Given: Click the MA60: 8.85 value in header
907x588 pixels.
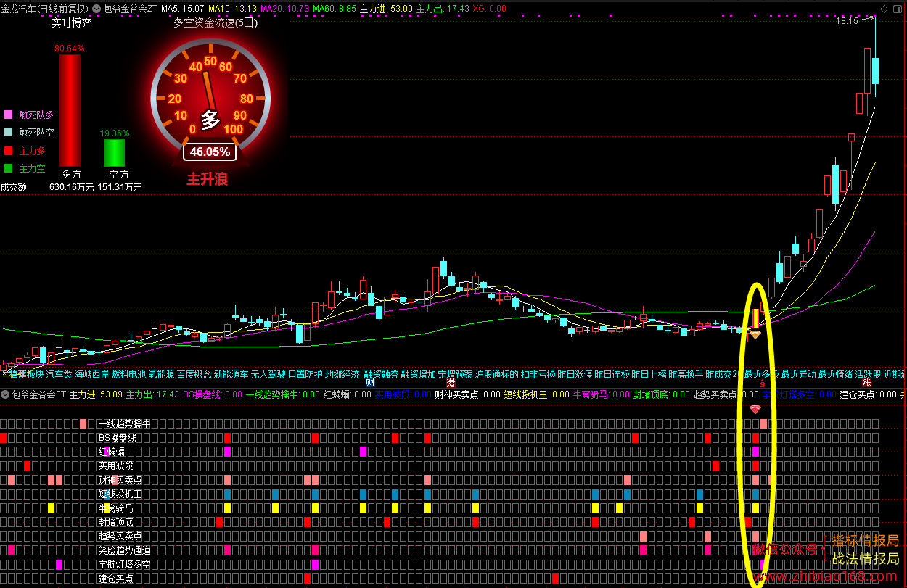Looking at the screenshot, I should (x=335, y=8).
